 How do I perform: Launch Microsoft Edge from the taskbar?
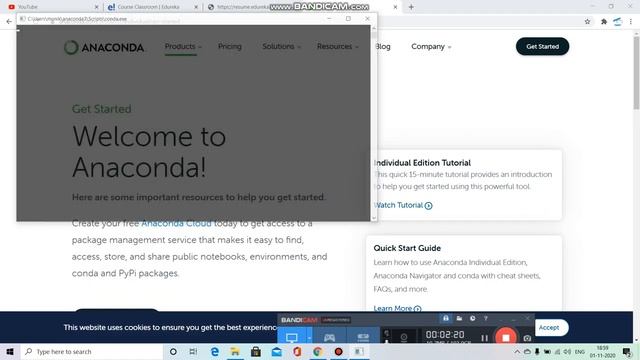coord(214,351)
